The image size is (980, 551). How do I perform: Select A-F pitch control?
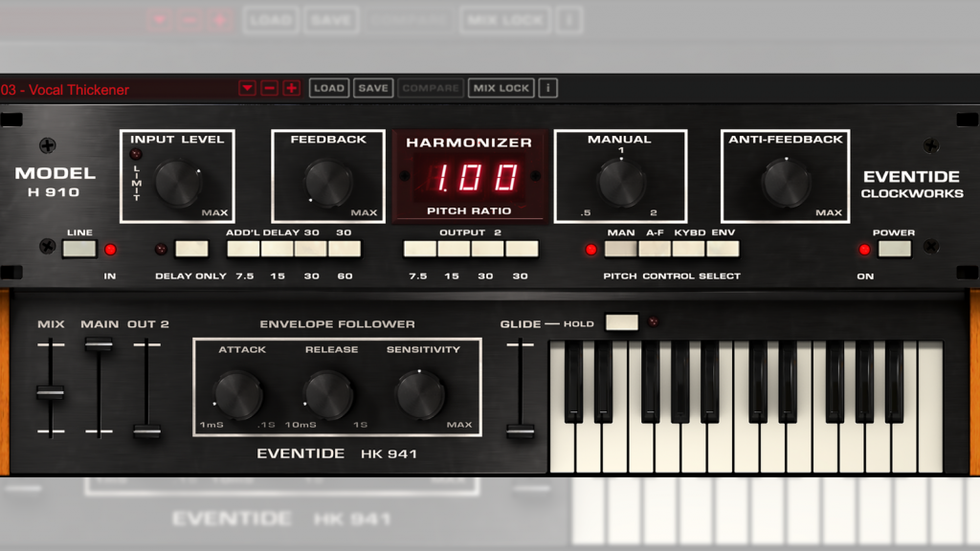pos(655,249)
